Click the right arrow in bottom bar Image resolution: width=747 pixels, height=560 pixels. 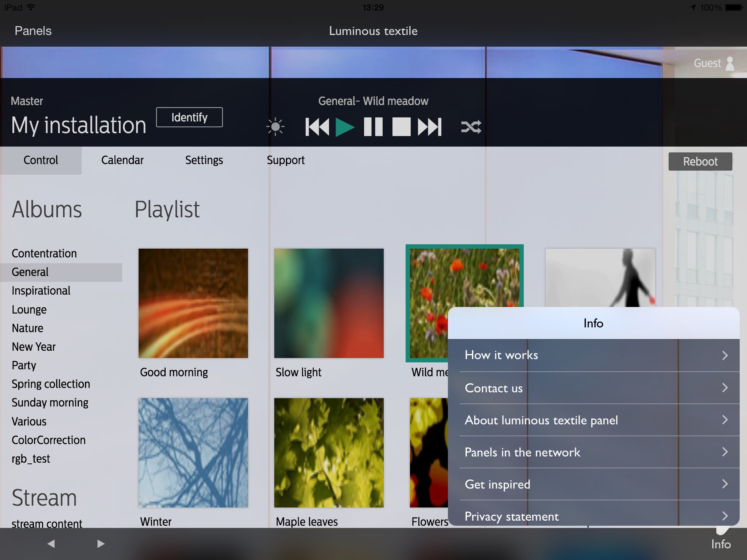(101, 544)
